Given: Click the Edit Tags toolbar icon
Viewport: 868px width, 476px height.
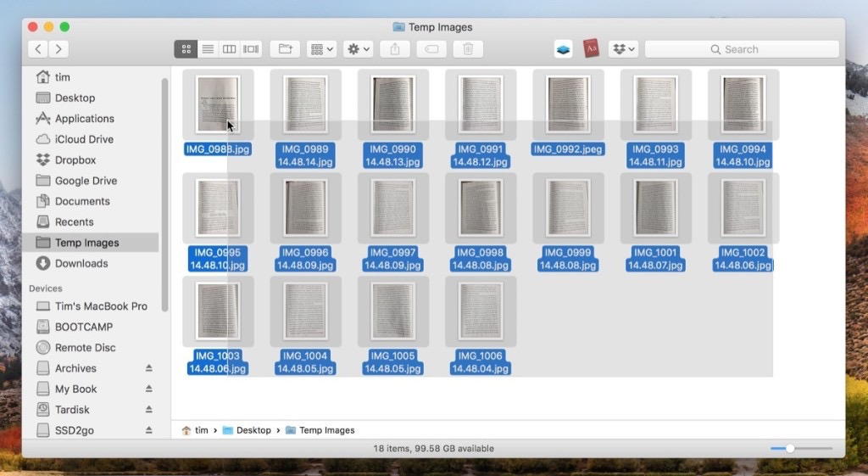Looking at the screenshot, I should (x=431, y=49).
